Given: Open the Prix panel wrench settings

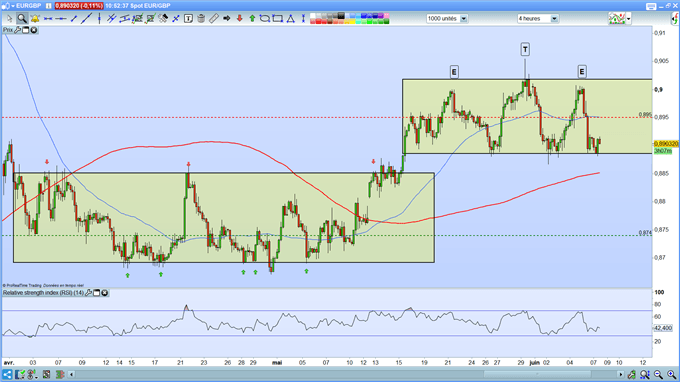Looking at the screenshot, I should click(17, 30).
